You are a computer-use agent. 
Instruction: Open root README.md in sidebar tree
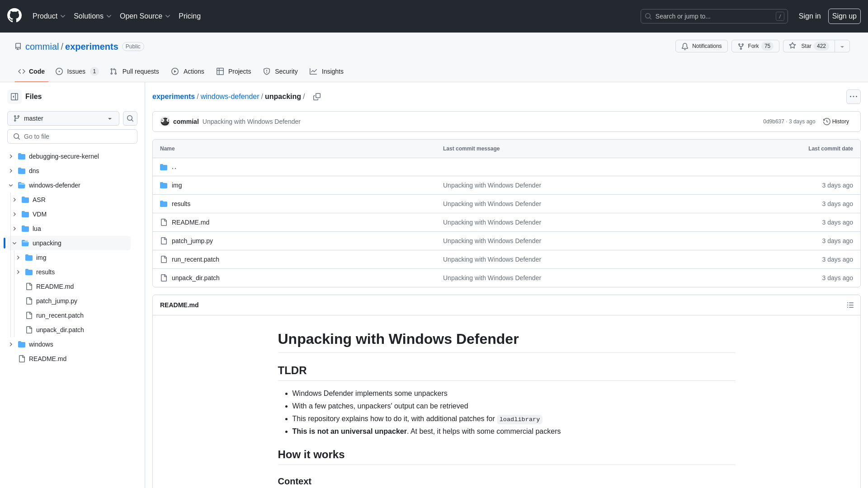pyautogui.click(x=47, y=359)
